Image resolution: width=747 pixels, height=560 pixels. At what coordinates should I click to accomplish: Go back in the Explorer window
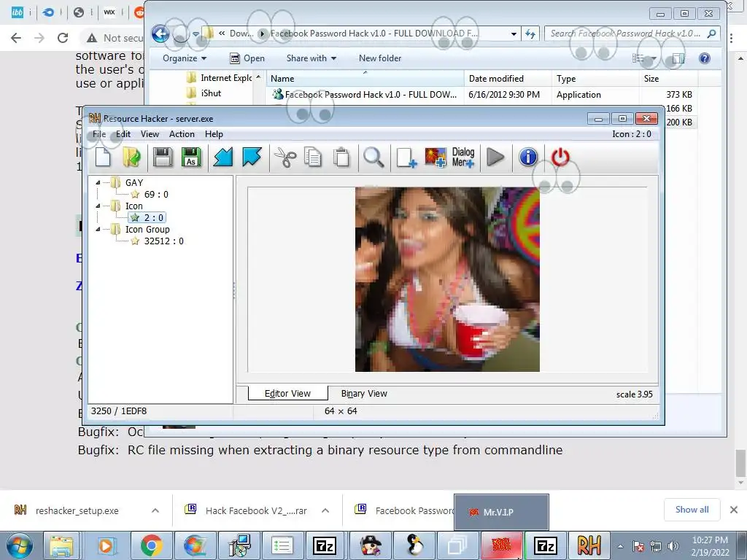tap(160, 34)
